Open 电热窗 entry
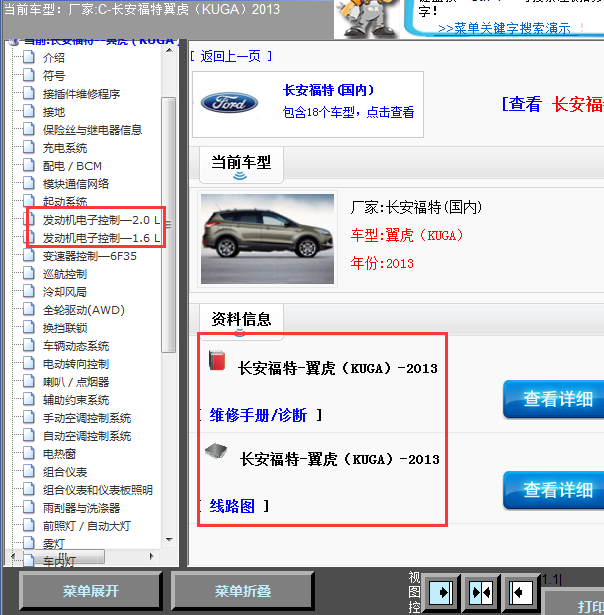This screenshot has width=604, height=615. click(x=59, y=455)
